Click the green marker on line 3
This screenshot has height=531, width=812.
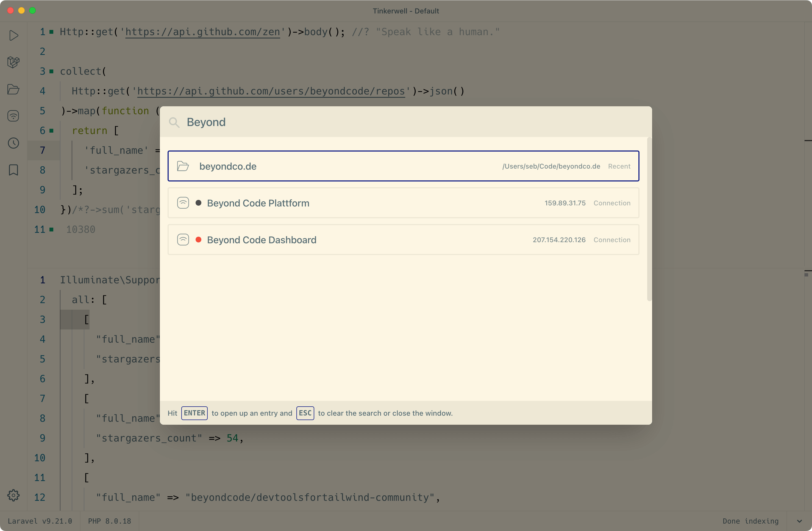point(52,71)
